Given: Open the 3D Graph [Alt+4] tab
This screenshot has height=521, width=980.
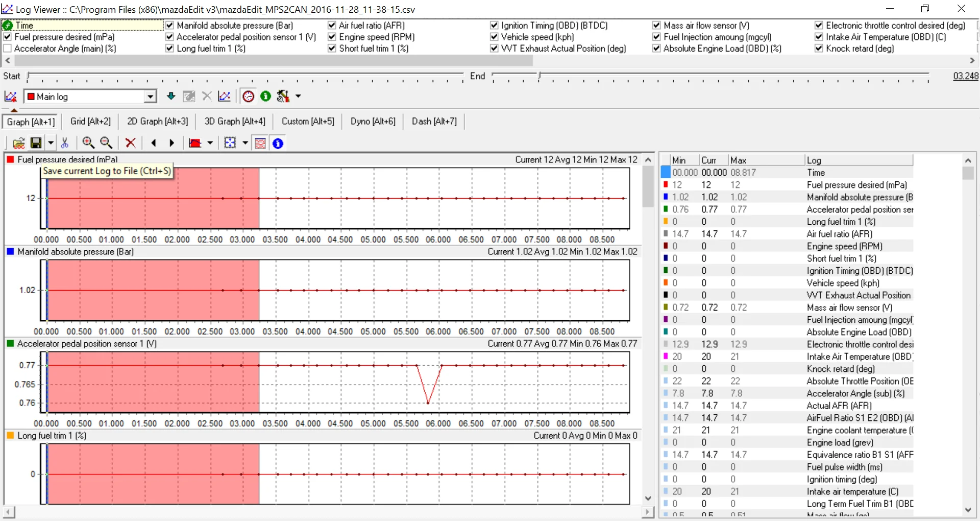Looking at the screenshot, I should 235,121.
